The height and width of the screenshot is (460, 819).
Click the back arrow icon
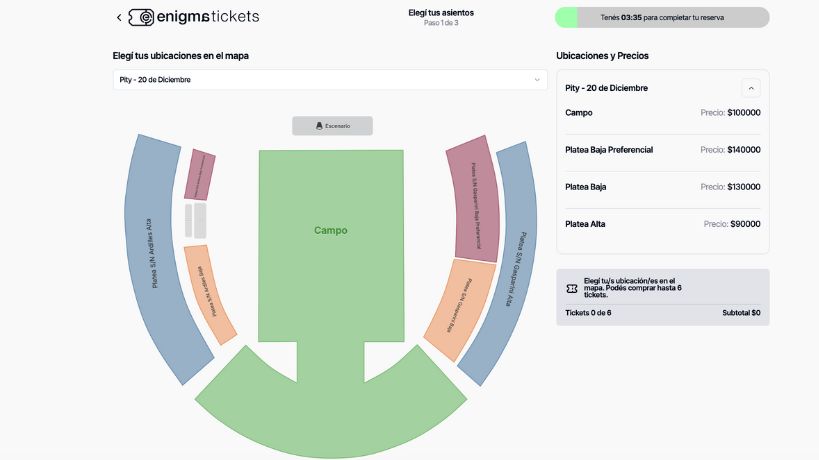point(119,17)
